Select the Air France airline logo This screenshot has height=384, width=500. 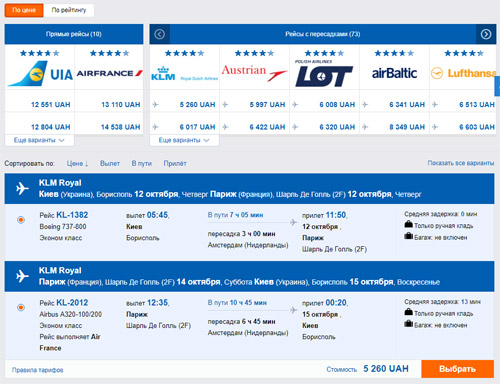click(110, 73)
